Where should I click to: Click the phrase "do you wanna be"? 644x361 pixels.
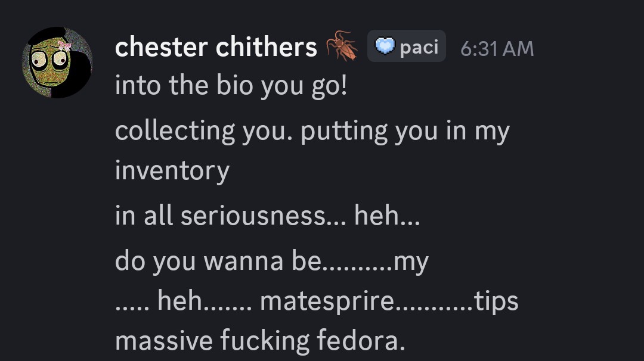click(218, 260)
